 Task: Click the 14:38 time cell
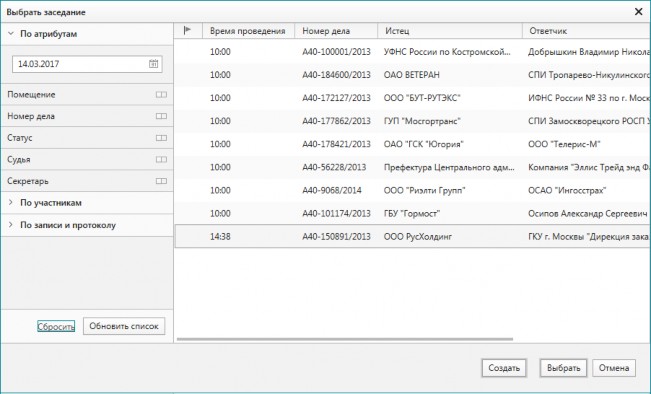(x=220, y=237)
